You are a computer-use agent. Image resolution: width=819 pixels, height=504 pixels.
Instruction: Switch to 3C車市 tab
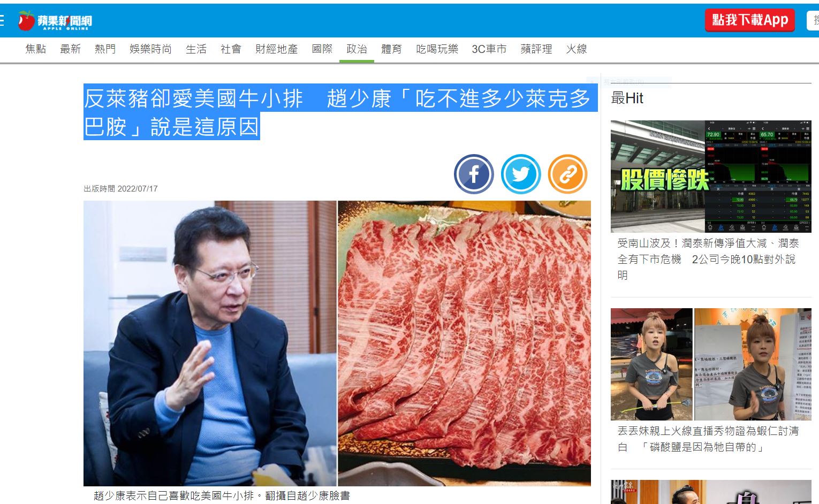[x=489, y=49]
